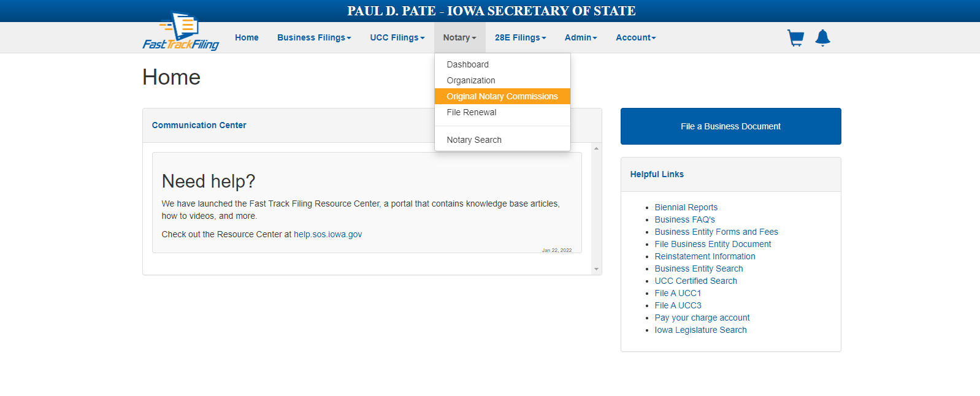Click the Jan 22, 2022 date stamp

click(557, 250)
